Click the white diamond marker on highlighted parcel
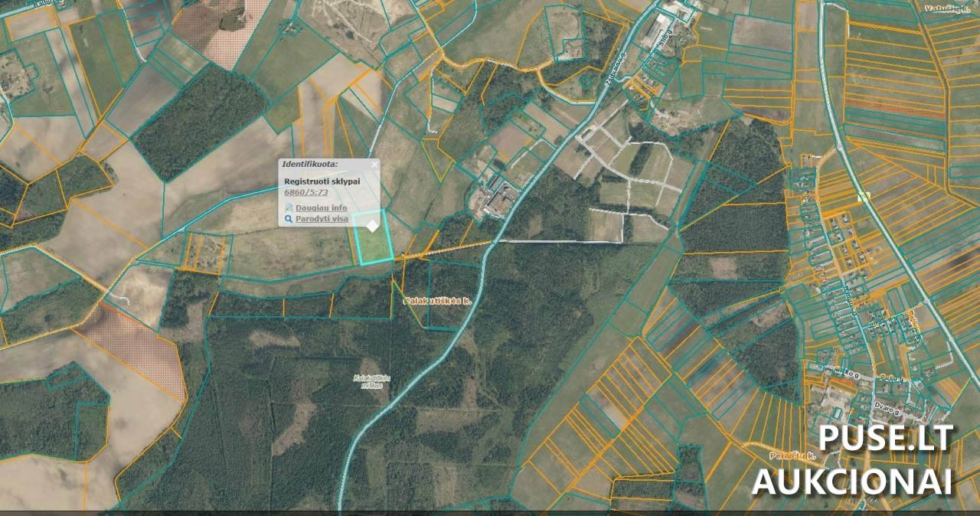 (x=372, y=226)
